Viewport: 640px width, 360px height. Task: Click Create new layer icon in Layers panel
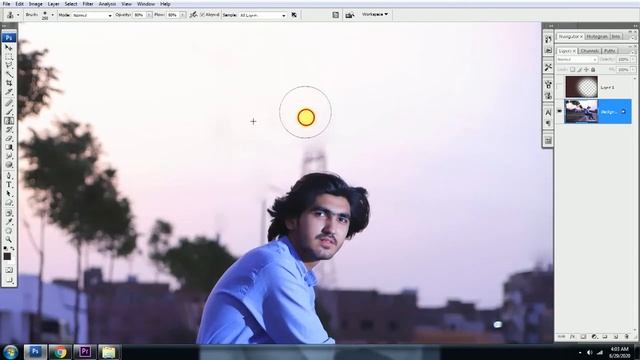click(x=616, y=337)
